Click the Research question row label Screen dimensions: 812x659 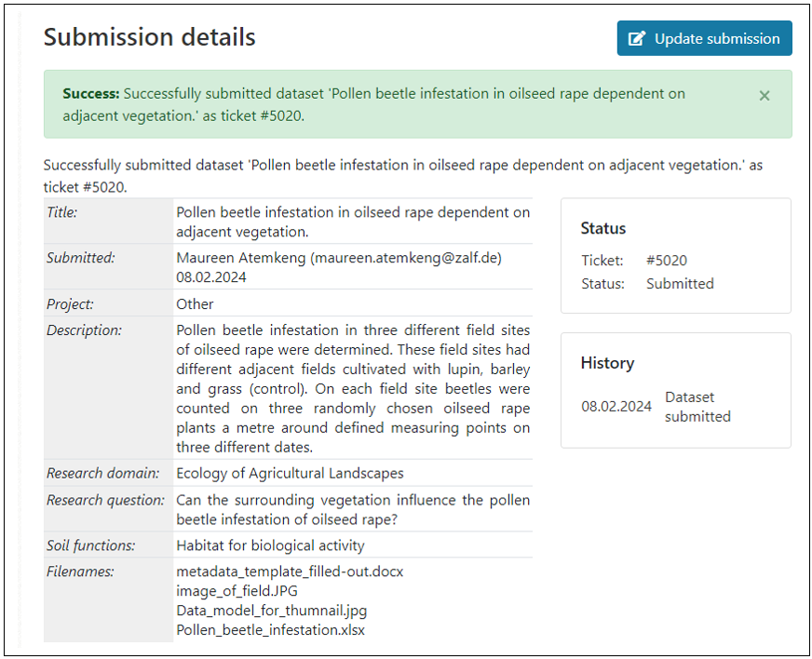(105, 500)
